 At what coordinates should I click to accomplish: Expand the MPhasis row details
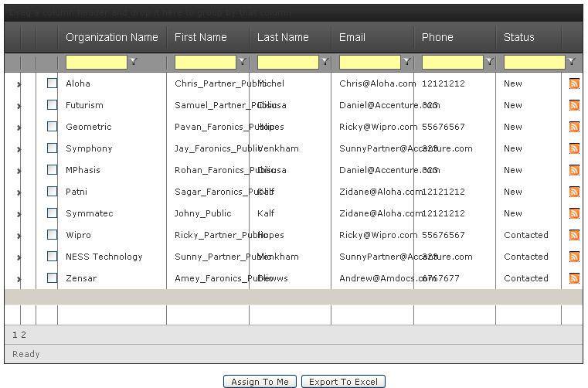pos(19,171)
